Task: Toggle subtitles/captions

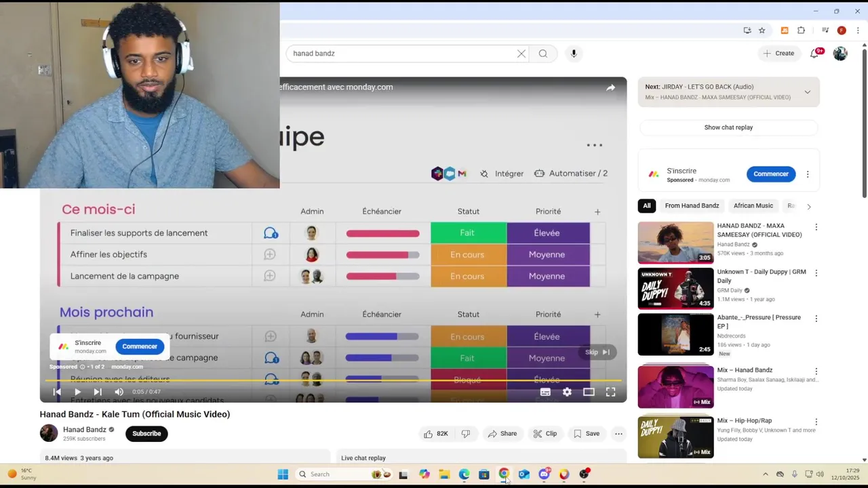Action: point(545,392)
